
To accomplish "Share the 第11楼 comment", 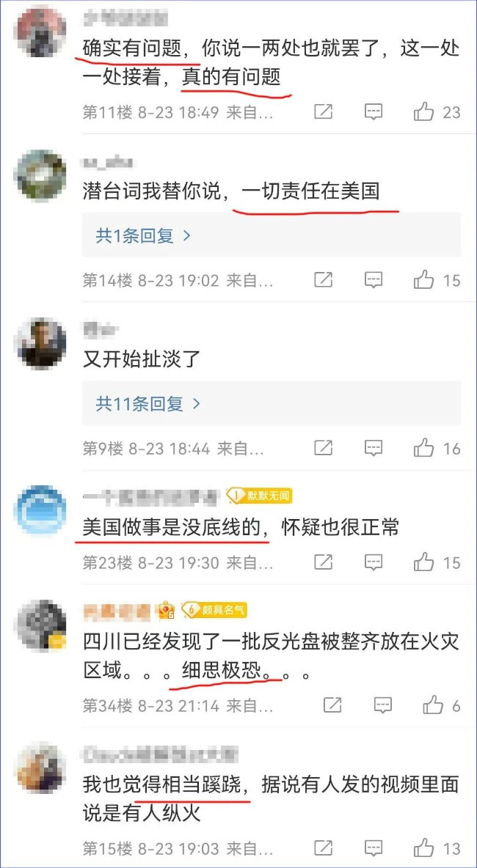I will [323, 112].
